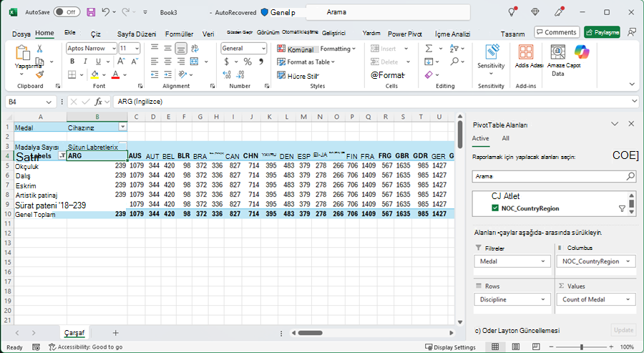Decrease font size with smaller A icon
644x353 pixels.
[x=135, y=62]
